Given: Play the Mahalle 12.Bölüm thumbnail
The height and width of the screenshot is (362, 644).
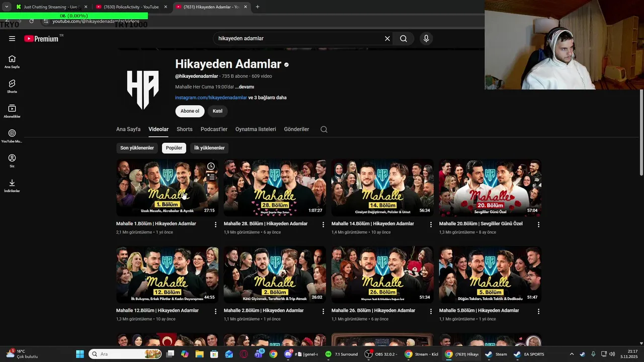Looking at the screenshot, I should click(167, 275).
